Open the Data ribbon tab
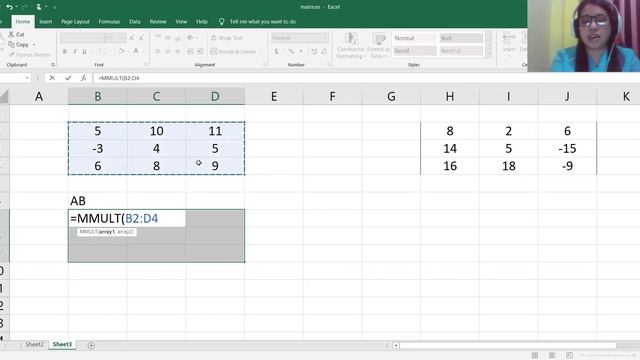This screenshot has width=640, height=360. click(x=135, y=22)
